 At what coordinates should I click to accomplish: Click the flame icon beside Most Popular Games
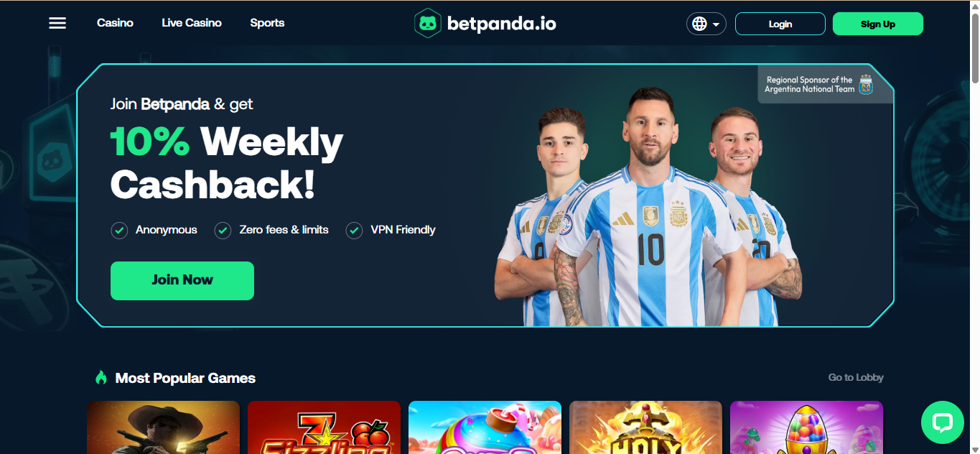[101, 377]
